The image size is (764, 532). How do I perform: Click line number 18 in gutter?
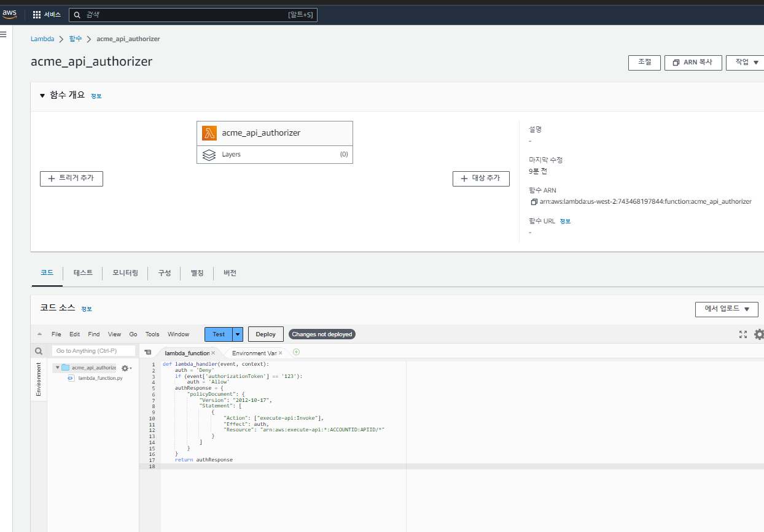click(x=152, y=466)
